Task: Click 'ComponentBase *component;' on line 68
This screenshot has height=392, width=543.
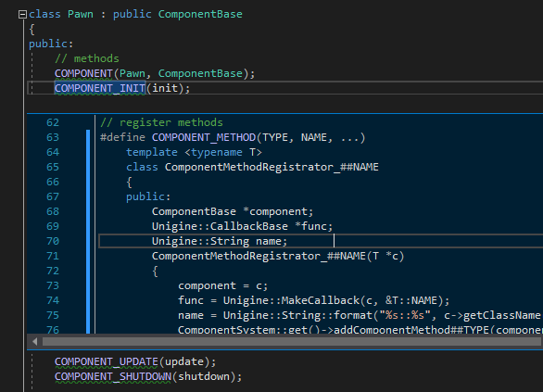Action: coord(233,211)
